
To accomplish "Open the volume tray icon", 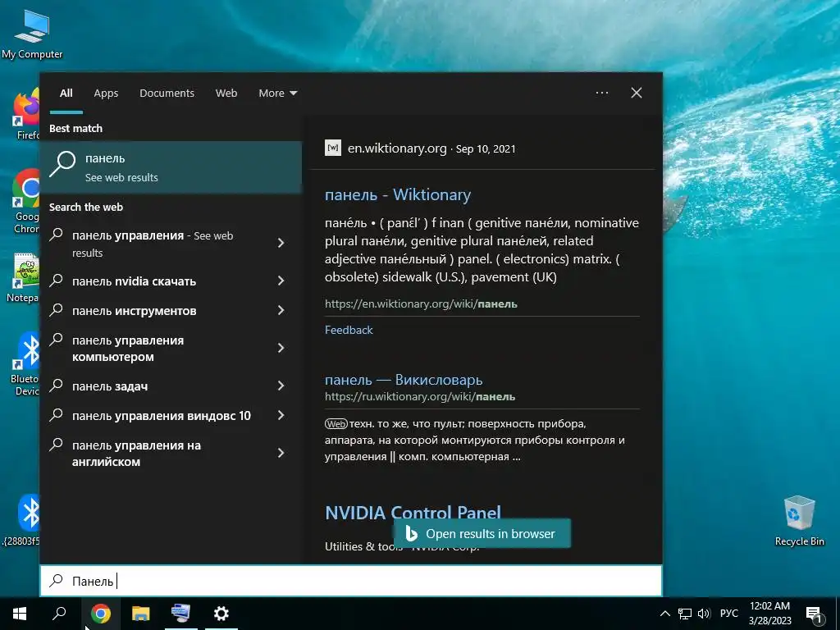I will click(704, 614).
